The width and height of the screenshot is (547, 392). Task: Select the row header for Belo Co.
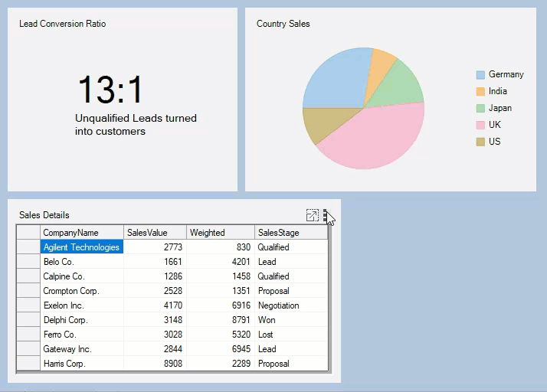[28, 262]
